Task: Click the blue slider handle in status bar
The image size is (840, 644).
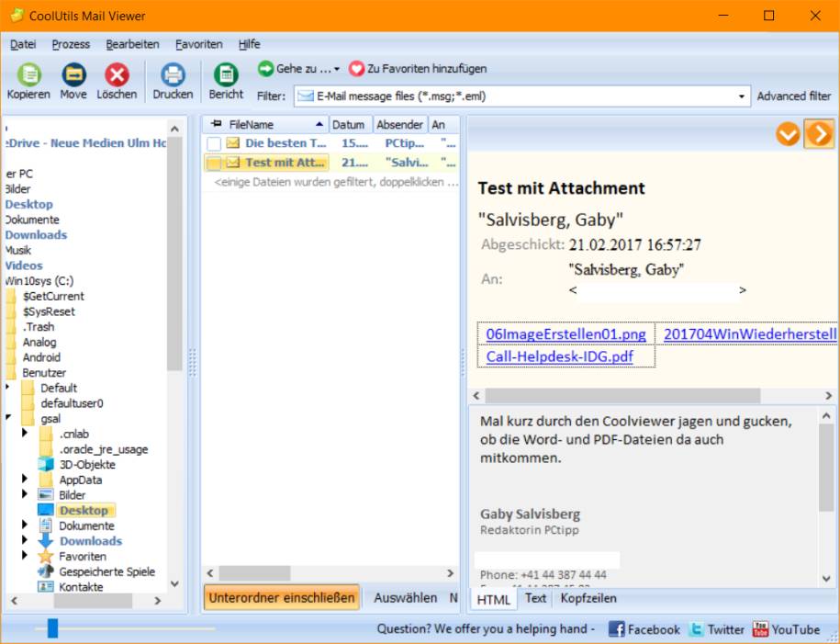Action: pos(52,627)
